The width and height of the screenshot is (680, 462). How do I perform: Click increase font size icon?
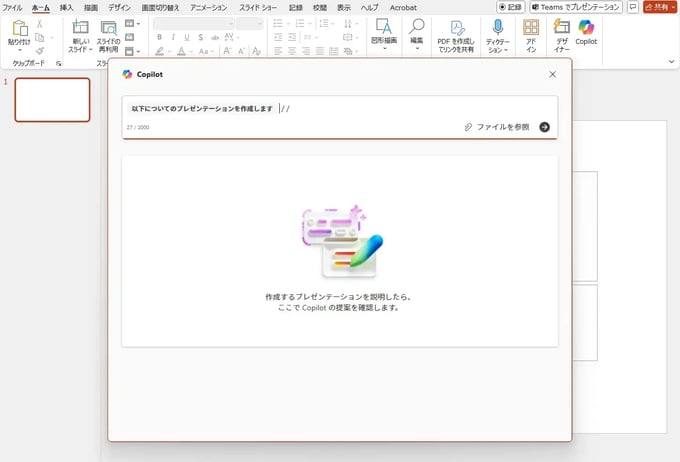click(x=227, y=51)
